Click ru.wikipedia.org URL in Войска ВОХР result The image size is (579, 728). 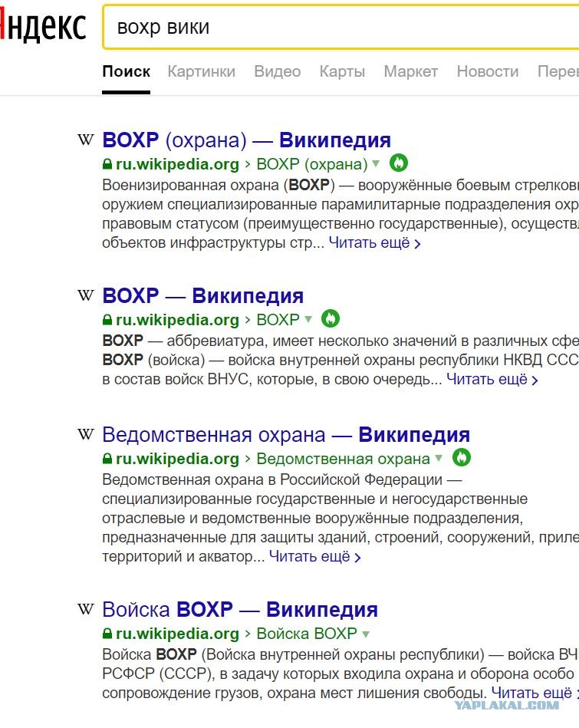(177, 634)
